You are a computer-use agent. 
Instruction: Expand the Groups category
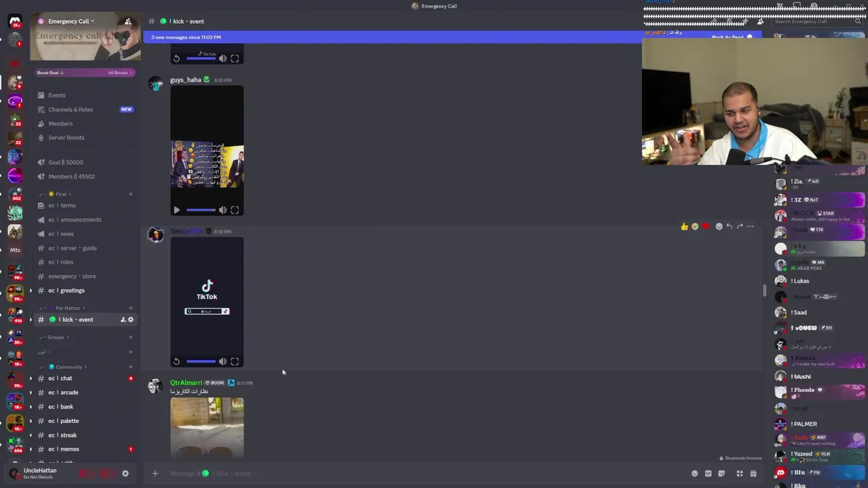point(55,337)
